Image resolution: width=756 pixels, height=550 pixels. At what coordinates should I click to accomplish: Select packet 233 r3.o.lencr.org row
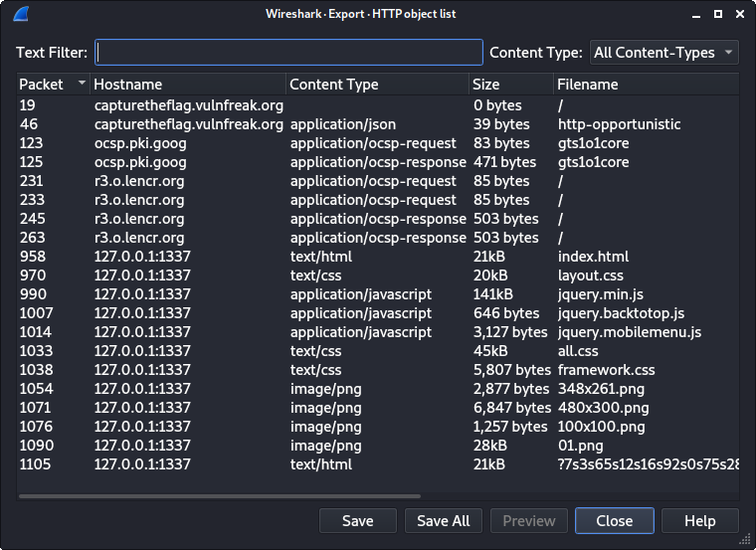(x=378, y=200)
